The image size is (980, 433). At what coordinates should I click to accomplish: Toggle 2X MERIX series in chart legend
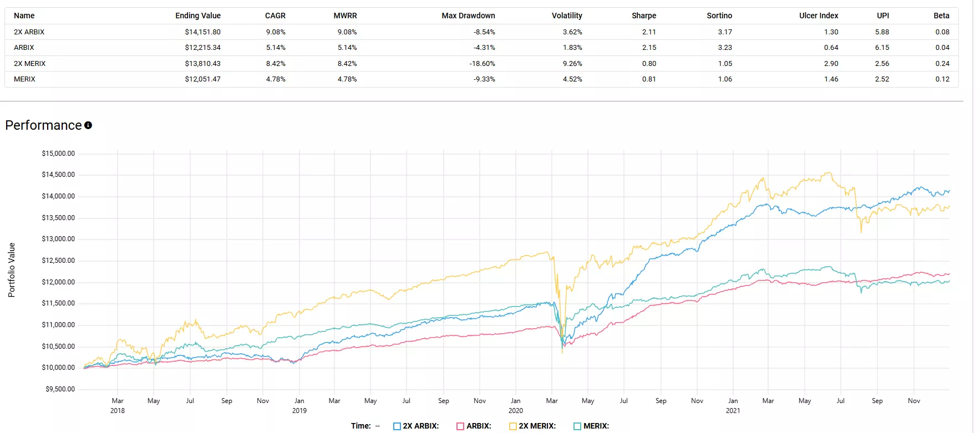536,426
